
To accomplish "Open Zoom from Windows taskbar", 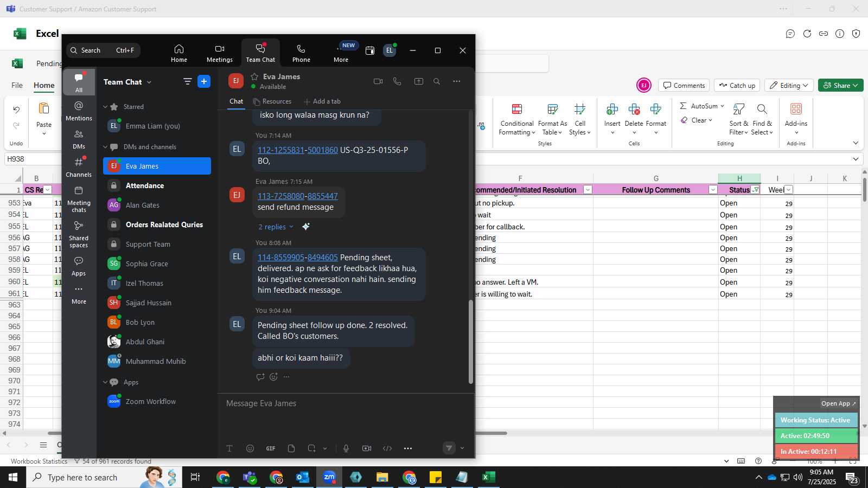I will [329, 477].
